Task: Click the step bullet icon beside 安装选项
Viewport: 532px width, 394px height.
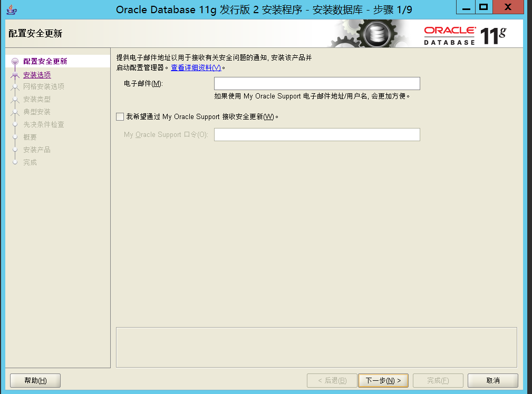Action: point(15,75)
